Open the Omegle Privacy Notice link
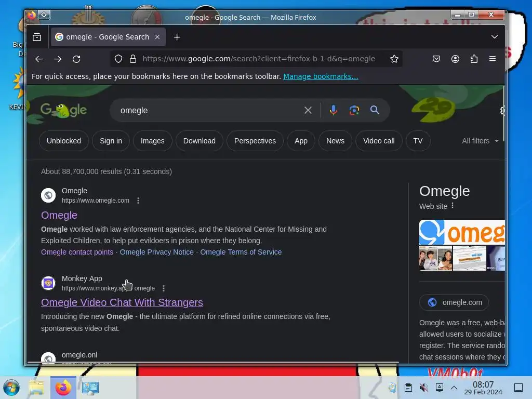The height and width of the screenshot is (399, 532). point(157,252)
